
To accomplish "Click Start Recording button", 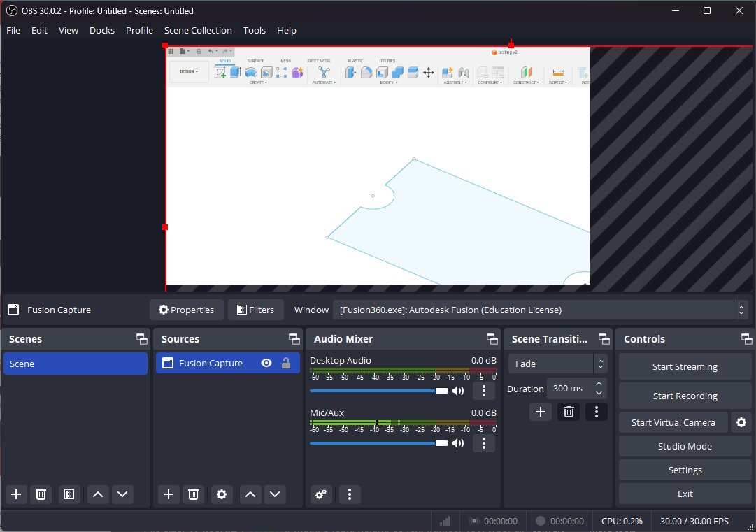I will 685,396.
